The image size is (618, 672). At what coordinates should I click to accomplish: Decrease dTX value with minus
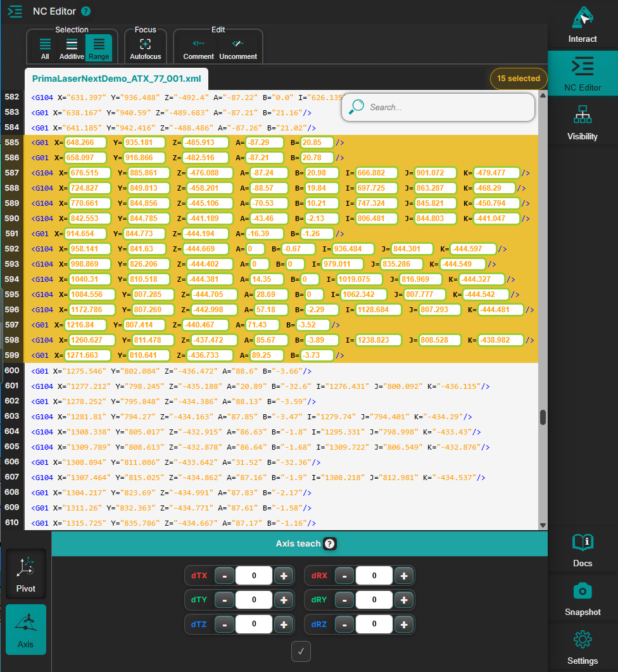[x=224, y=576]
